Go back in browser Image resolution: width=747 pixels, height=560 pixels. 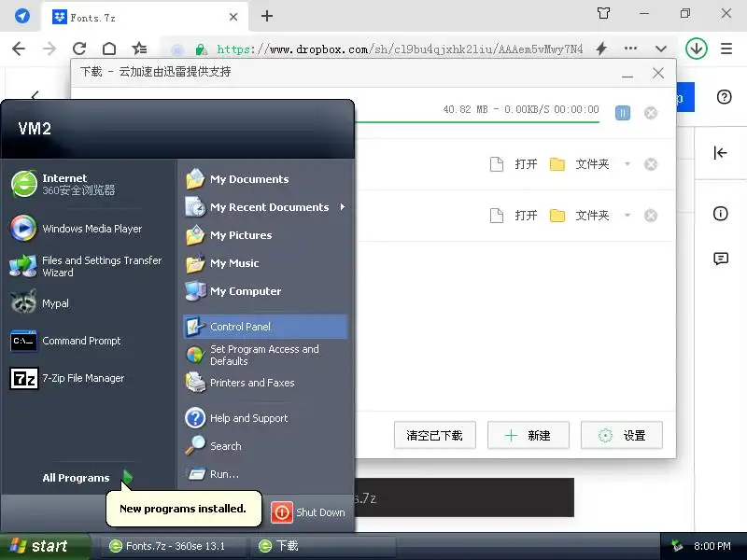point(19,49)
